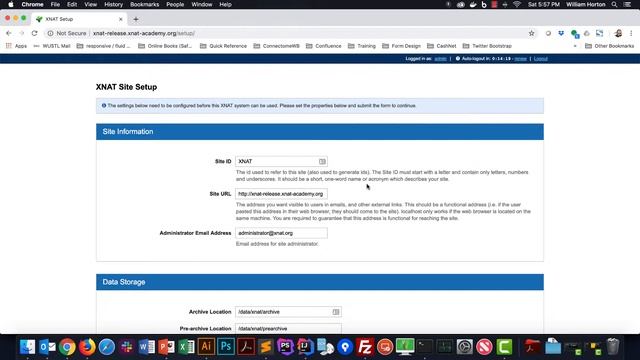
Task: Launch Adobe Illustrator from the dock
Action: click(x=206, y=347)
